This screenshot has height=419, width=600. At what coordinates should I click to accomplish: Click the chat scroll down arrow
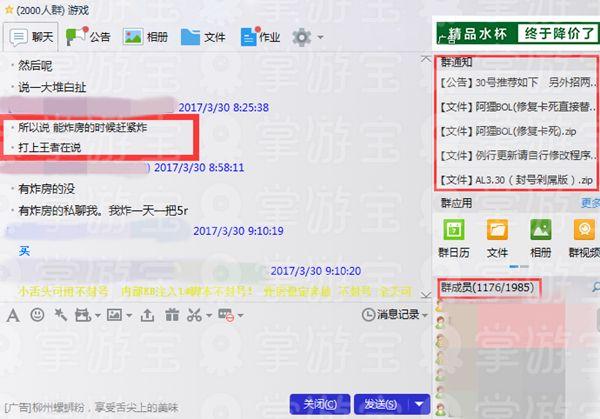tap(426, 295)
